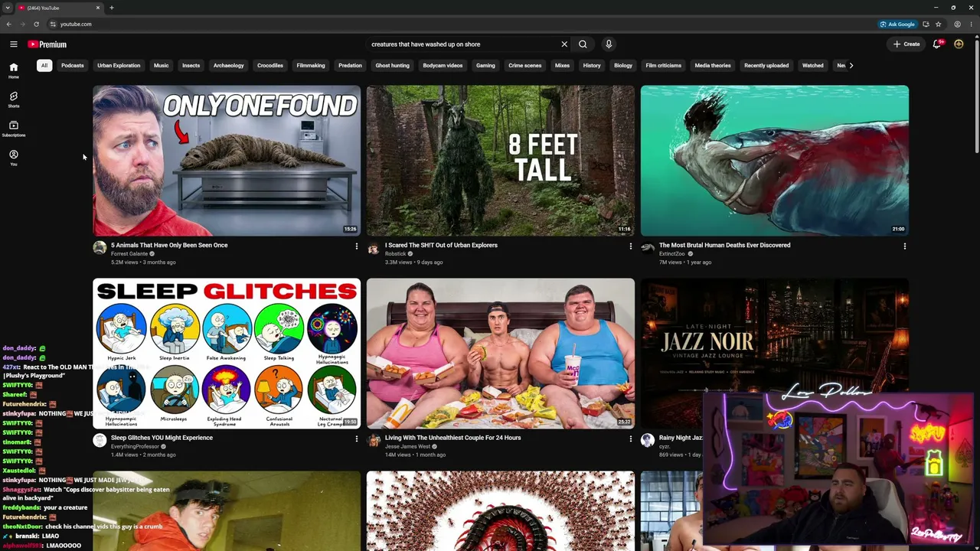The image size is (980, 551).
Task: Select the Podcasts filter chip
Action: pyautogui.click(x=73, y=65)
